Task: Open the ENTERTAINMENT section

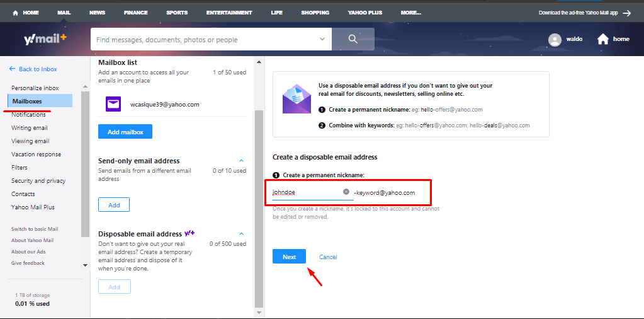Action: (229, 13)
